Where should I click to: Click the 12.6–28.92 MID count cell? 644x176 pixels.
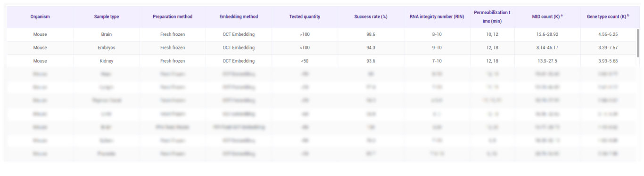[x=547, y=34]
